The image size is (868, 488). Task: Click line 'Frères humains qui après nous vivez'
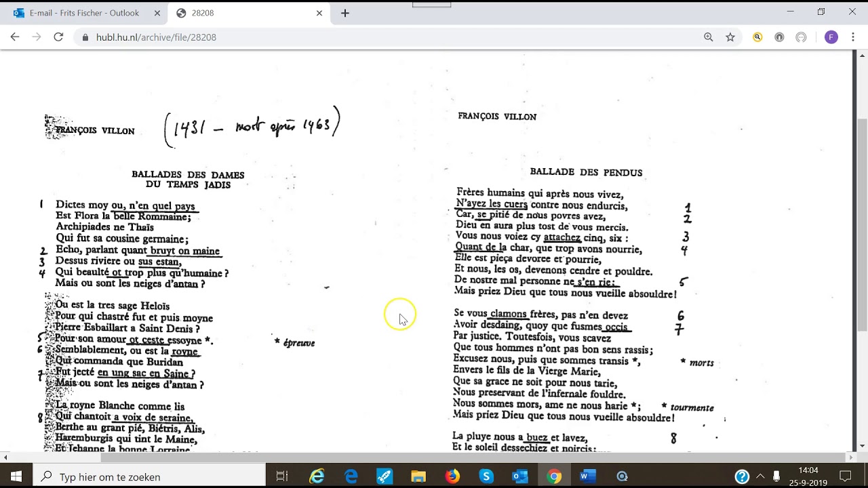pyautogui.click(x=540, y=194)
